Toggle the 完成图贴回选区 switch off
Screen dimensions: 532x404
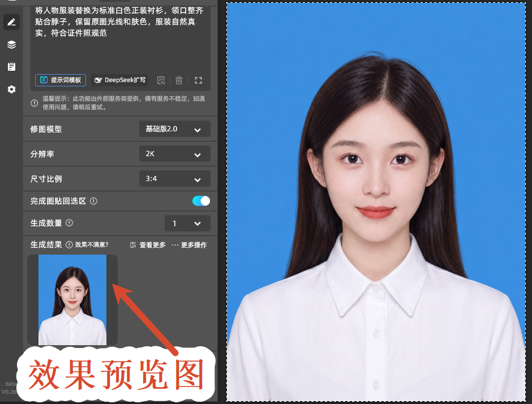pyautogui.click(x=201, y=201)
